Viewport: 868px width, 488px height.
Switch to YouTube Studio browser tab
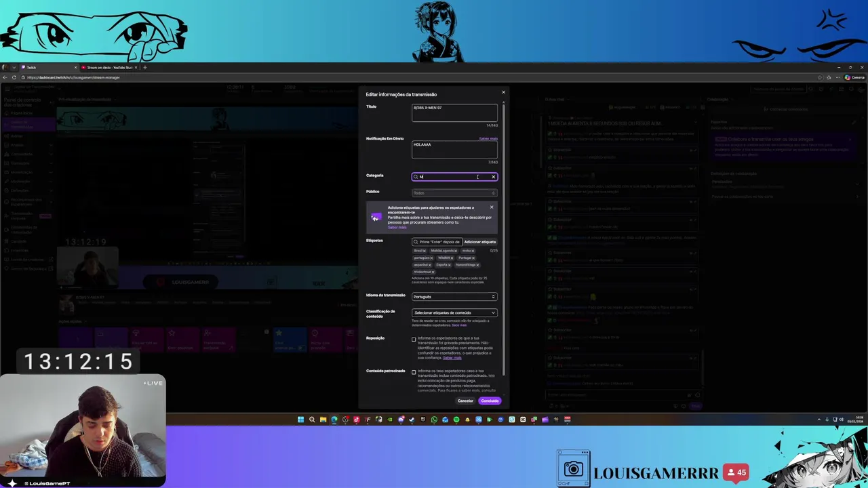[108, 67]
